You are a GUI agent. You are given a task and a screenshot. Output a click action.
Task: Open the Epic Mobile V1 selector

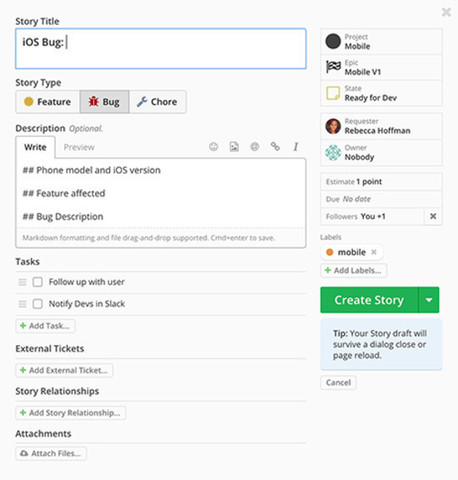(x=381, y=67)
